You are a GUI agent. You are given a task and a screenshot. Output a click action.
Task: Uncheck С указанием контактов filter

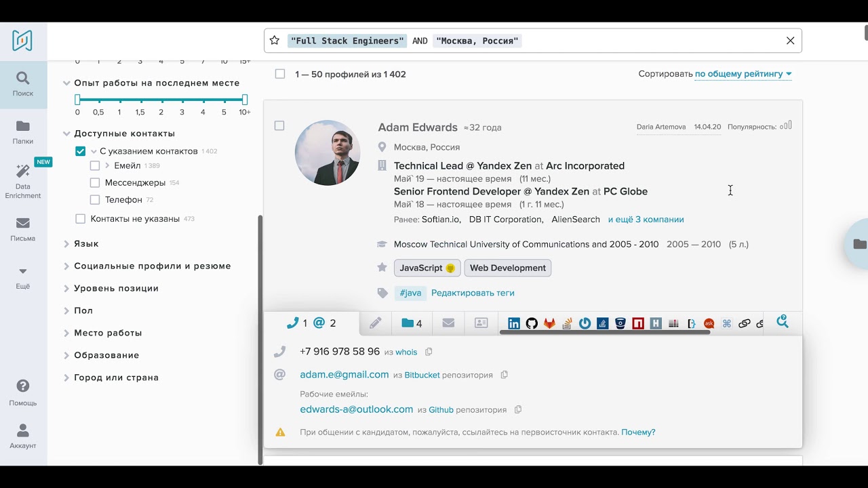[x=81, y=151]
